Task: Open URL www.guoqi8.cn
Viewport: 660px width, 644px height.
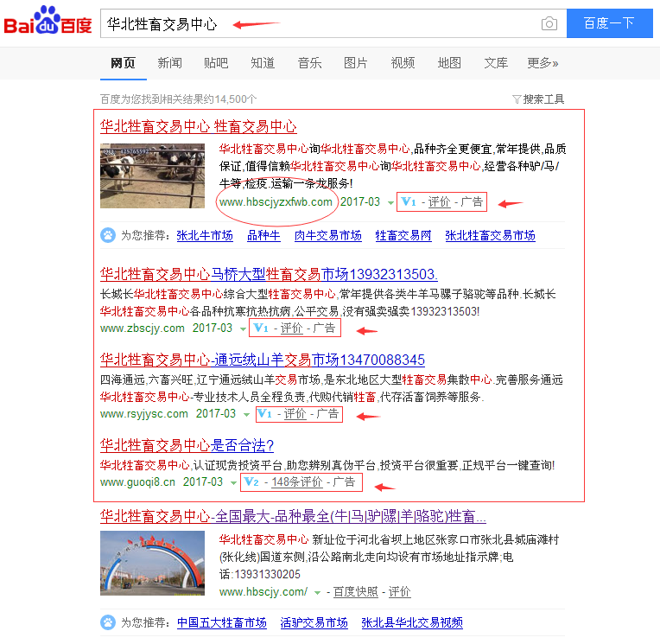Action: (x=137, y=481)
